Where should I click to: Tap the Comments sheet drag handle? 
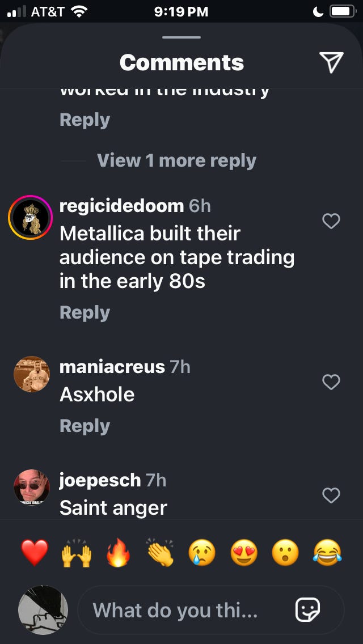[x=181, y=37]
